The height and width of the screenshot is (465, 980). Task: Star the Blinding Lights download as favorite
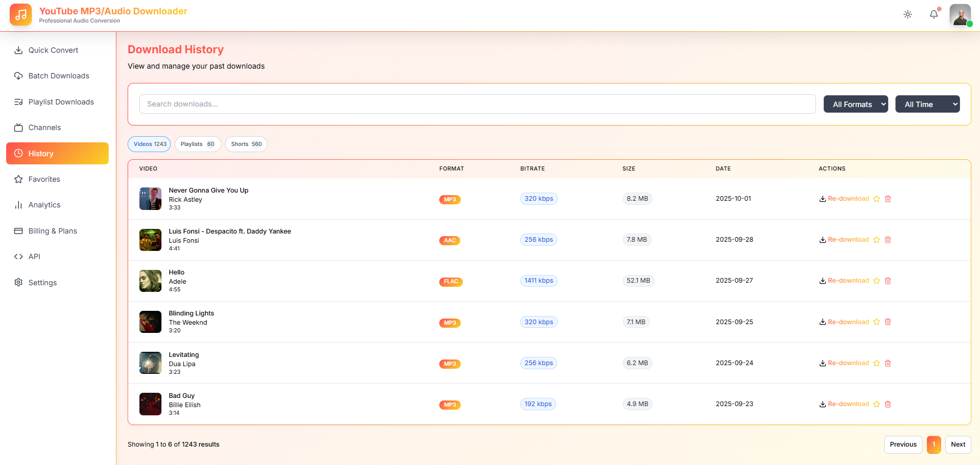[876, 322]
